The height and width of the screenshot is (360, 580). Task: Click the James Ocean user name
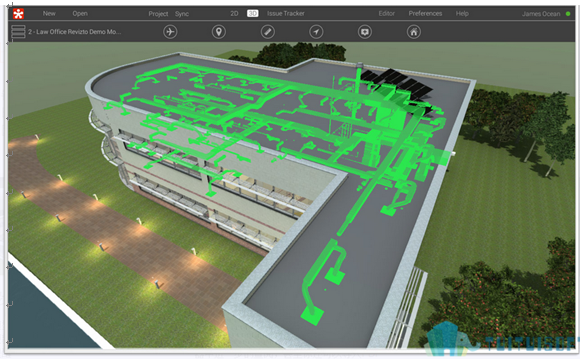pyautogui.click(x=541, y=14)
